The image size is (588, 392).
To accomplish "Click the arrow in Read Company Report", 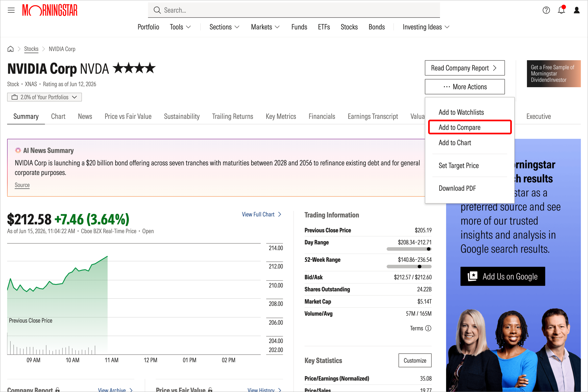I will pos(494,68).
